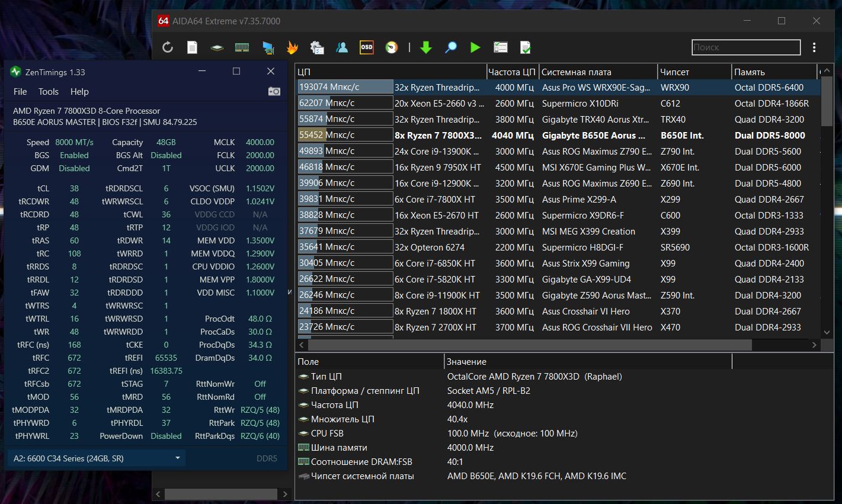Click the benchmark list vertical scrollbar thumb
This screenshot has height=504, width=842.
[x=827, y=101]
